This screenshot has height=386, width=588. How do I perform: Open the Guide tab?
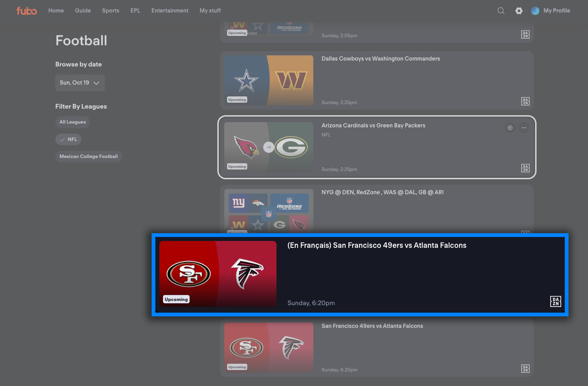pyautogui.click(x=83, y=11)
